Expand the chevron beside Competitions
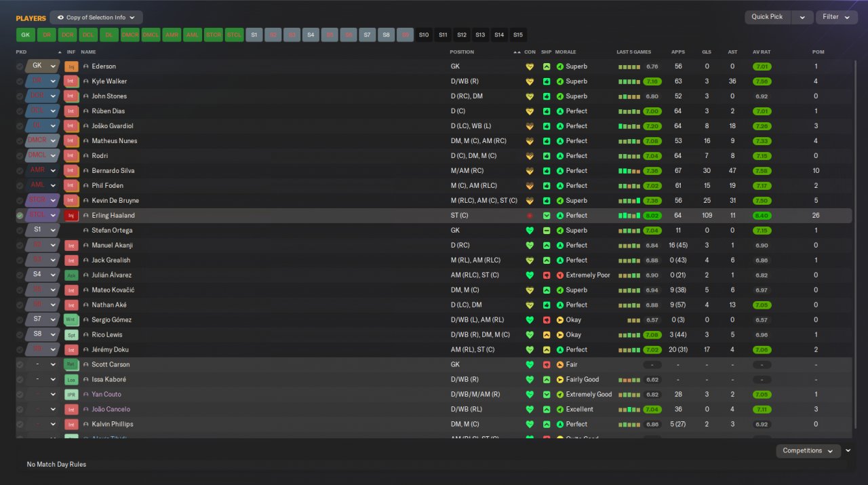This screenshot has width=868, height=485. point(848,450)
